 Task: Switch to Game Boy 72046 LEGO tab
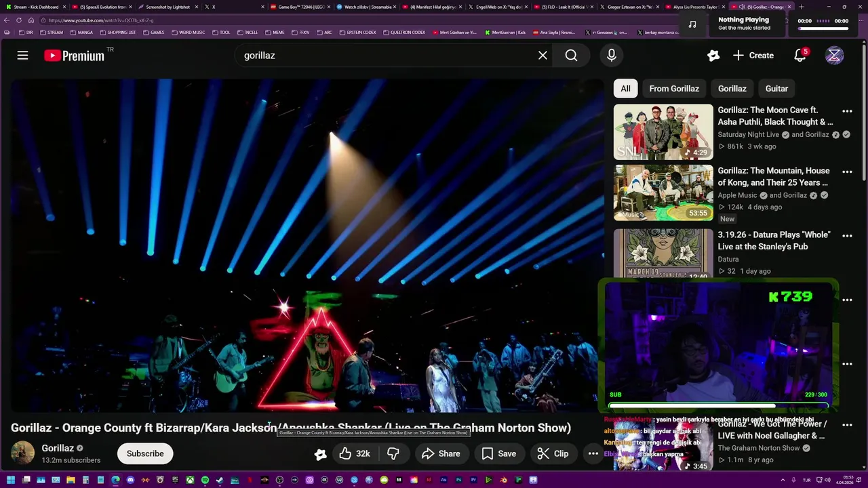click(x=299, y=7)
